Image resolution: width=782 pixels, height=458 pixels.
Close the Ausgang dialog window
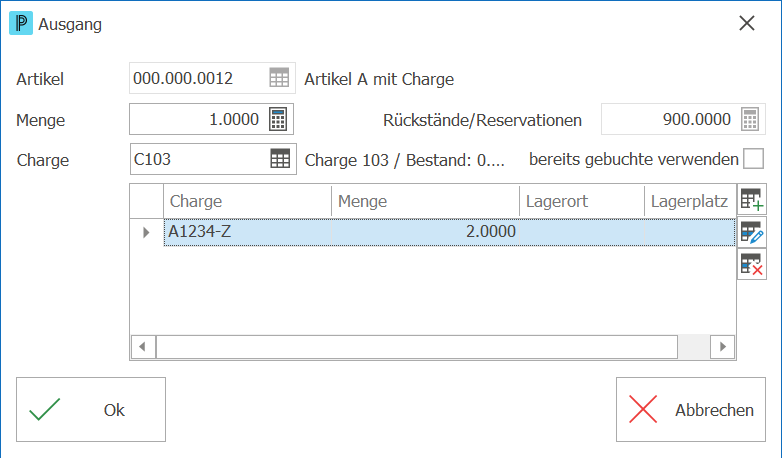tap(747, 23)
